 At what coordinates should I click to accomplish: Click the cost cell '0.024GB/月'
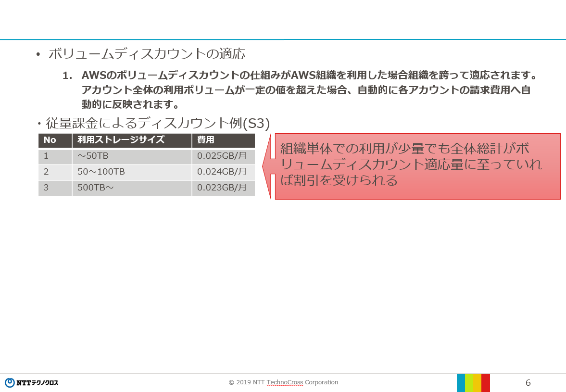(224, 172)
